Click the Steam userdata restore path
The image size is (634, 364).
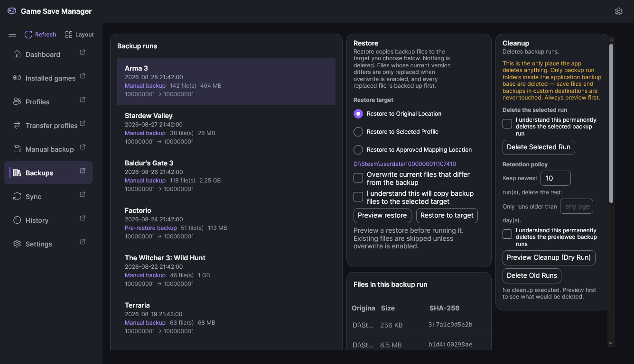pyautogui.click(x=405, y=164)
